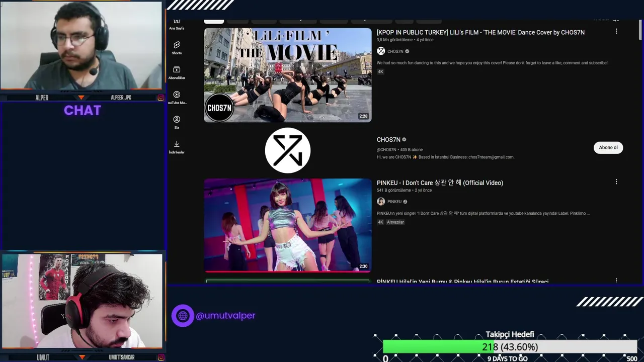Click the 218 (43.60%) value
This screenshot has width=644, height=362.
click(x=510, y=347)
